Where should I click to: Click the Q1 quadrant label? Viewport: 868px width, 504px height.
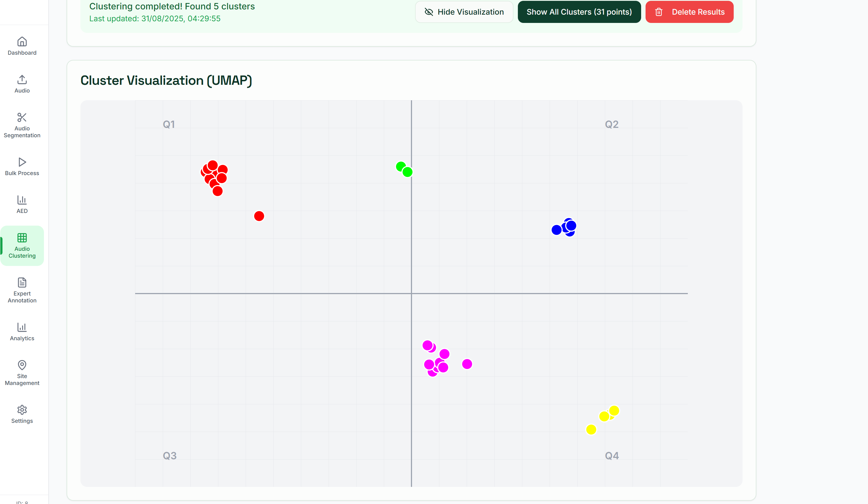click(x=169, y=124)
